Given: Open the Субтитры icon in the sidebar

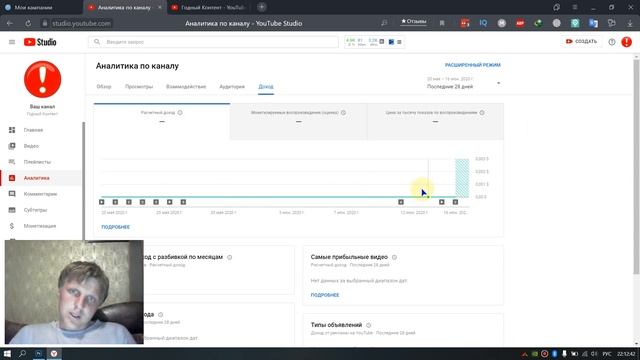Looking at the screenshot, I should point(12,210).
